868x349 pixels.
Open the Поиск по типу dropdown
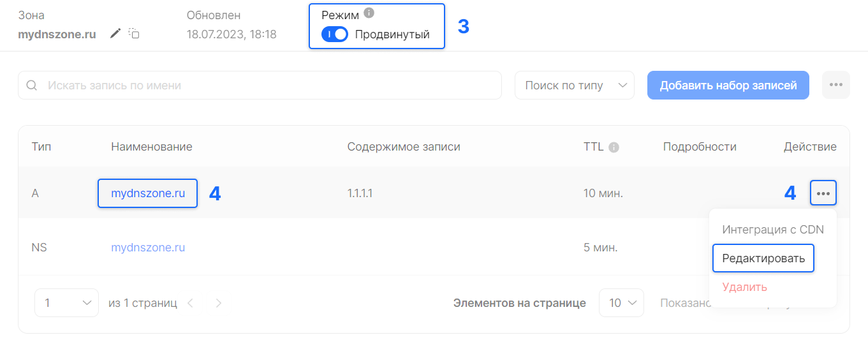[x=574, y=85]
